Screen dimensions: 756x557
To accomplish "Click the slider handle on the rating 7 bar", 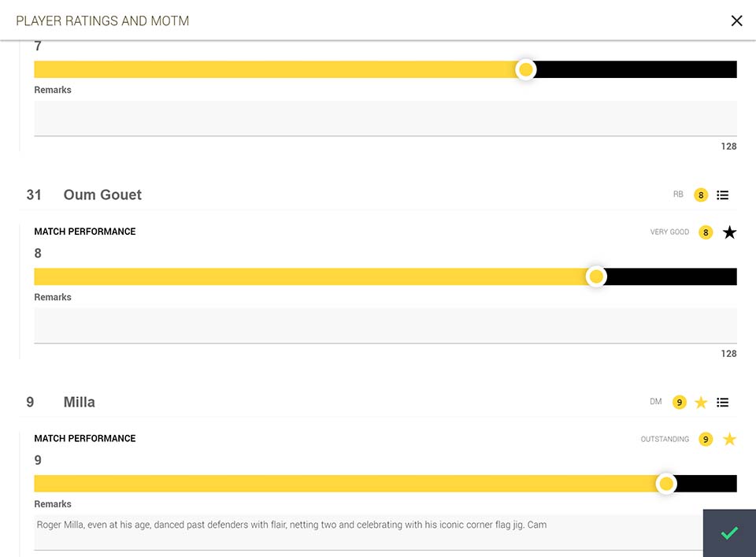I will 525,70.
